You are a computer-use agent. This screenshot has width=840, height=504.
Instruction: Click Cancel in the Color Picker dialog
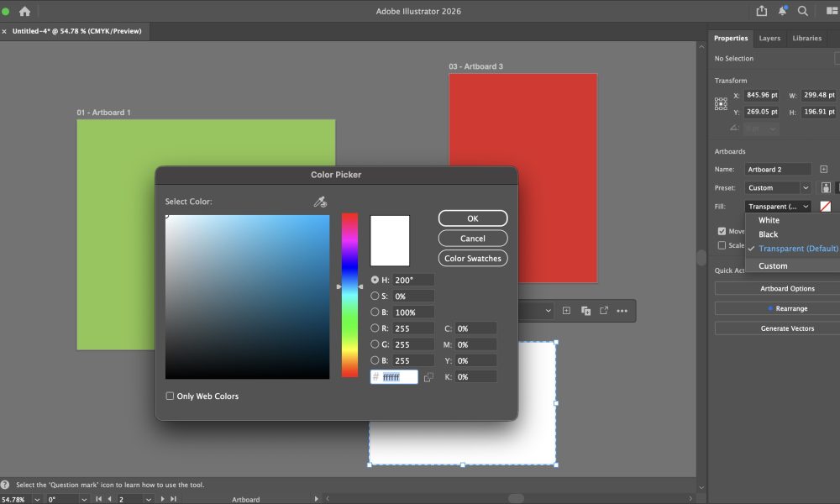473,239
